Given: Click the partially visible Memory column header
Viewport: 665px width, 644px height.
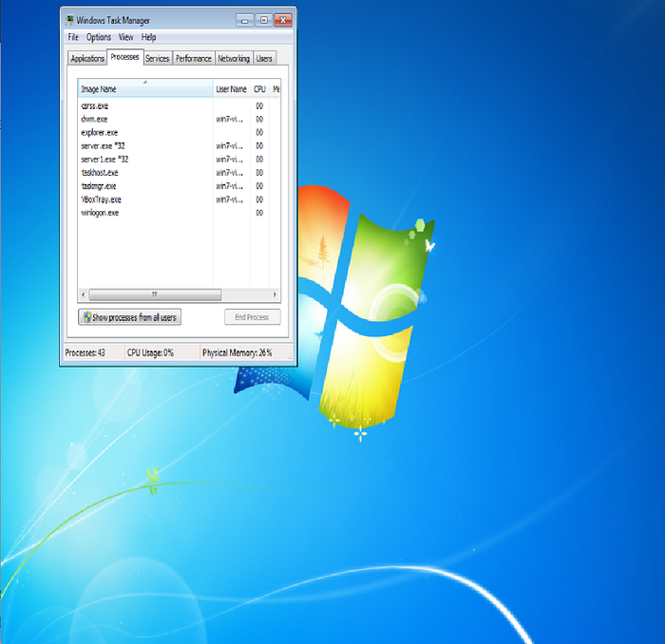Looking at the screenshot, I should pyautogui.click(x=275, y=89).
